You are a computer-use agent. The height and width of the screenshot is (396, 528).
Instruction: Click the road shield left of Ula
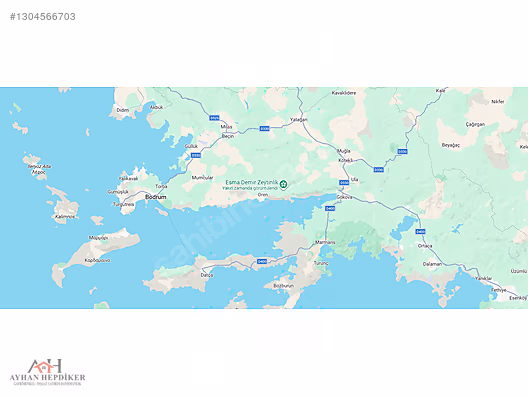tap(344, 183)
